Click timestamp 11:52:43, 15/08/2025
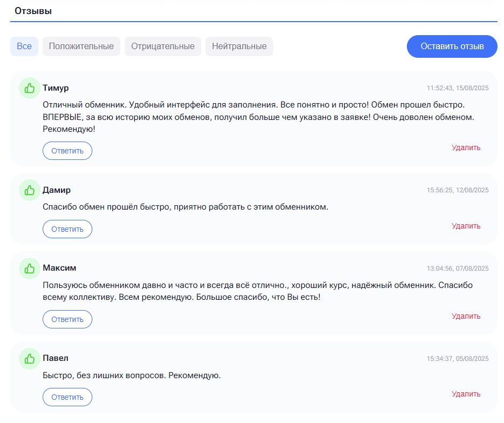The height and width of the screenshot is (423, 504). click(x=458, y=88)
